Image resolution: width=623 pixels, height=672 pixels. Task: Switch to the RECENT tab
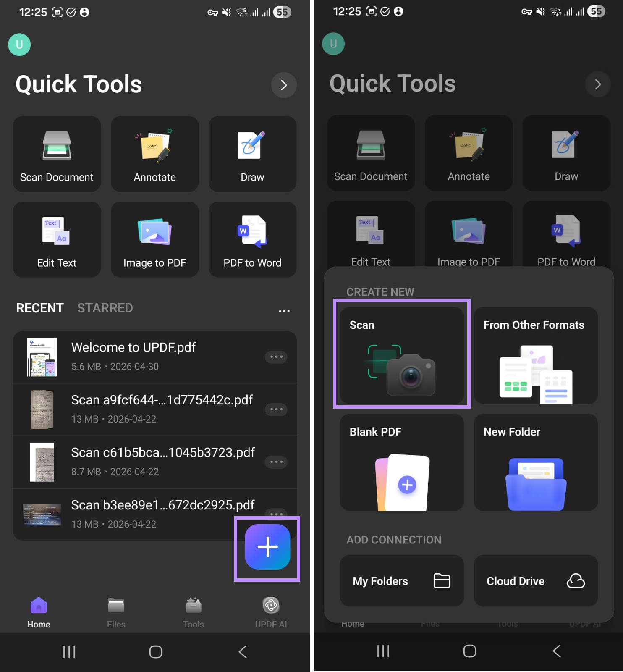click(x=40, y=308)
